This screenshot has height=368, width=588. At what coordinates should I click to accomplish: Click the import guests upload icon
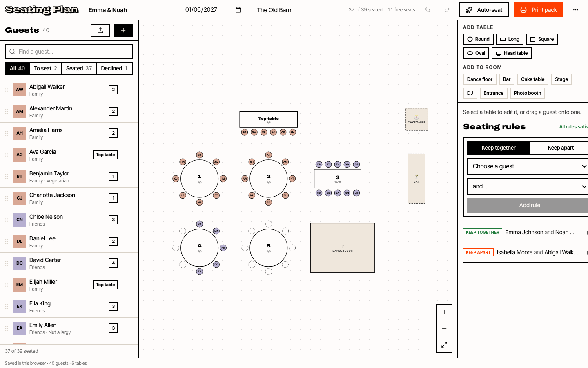[x=100, y=30]
